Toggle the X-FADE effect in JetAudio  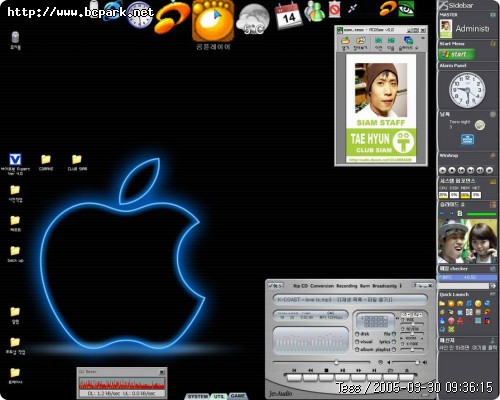pyautogui.click(x=403, y=344)
